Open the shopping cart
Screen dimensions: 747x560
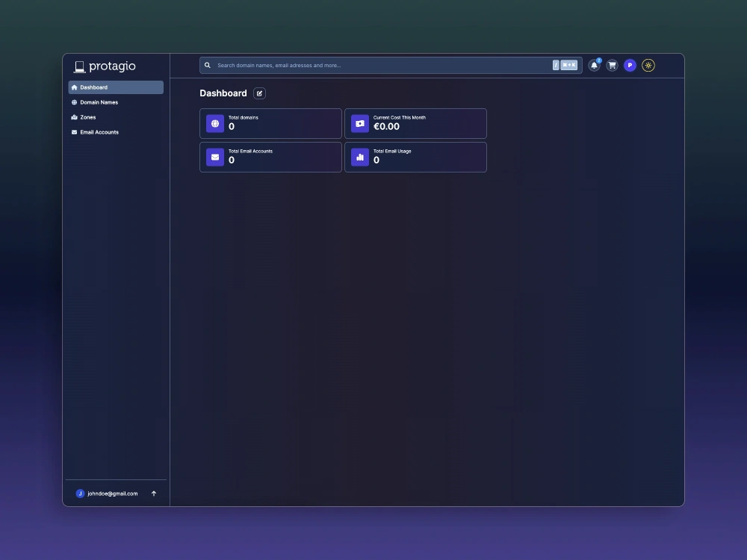pyautogui.click(x=613, y=65)
